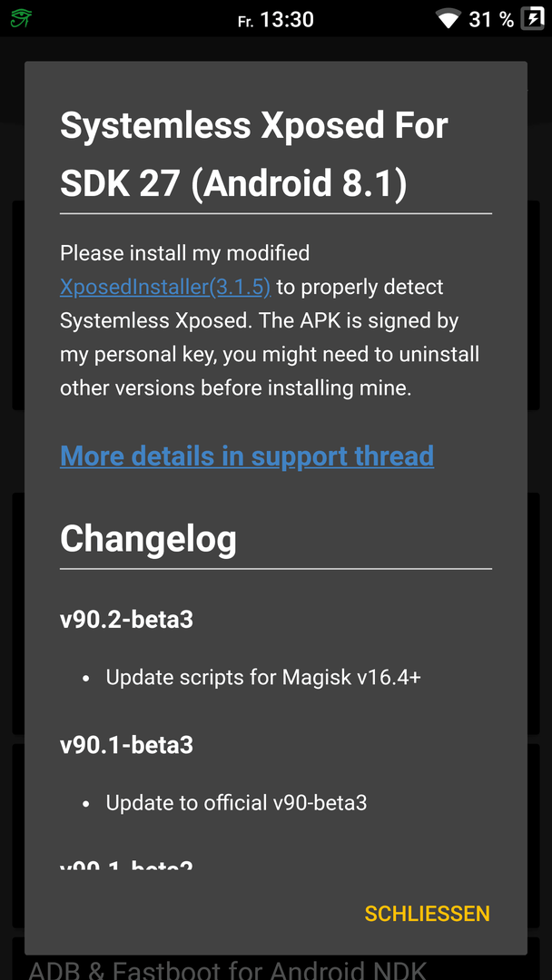552x980 pixels.
Task: Tap the Please install my modified text line
Action: coord(184,253)
